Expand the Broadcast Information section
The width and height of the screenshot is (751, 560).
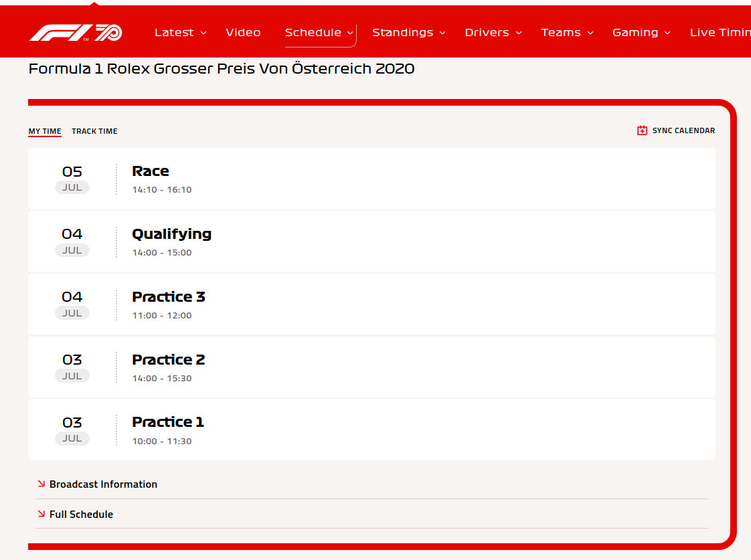point(103,484)
